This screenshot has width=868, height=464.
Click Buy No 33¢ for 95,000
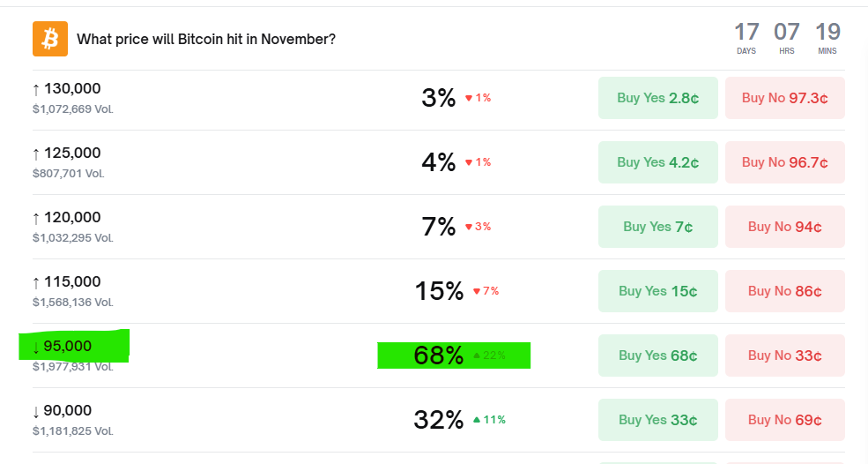point(784,355)
